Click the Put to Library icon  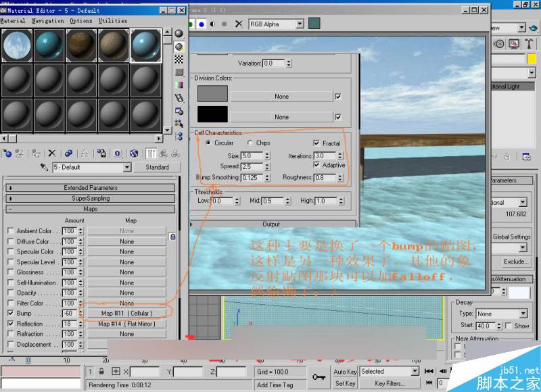tap(101, 153)
